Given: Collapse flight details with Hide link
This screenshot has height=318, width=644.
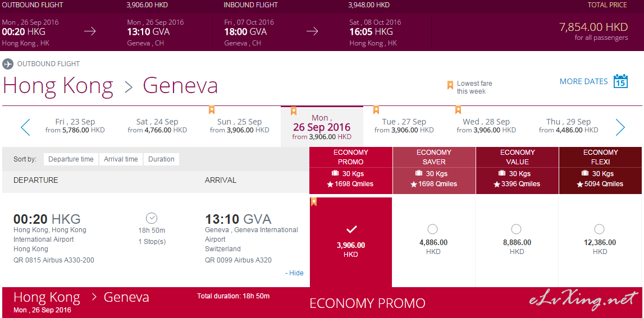Looking at the screenshot, I should [x=294, y=273].
